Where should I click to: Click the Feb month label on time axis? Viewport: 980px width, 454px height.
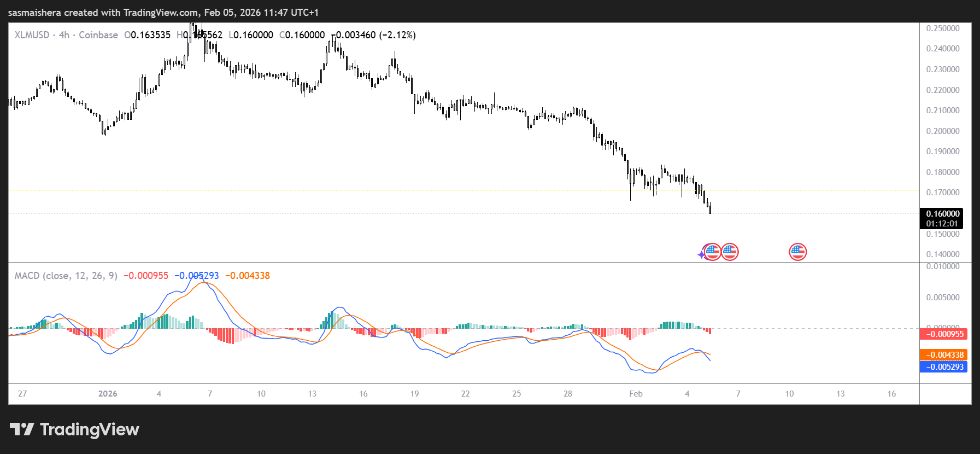click(x=636, y=394)
